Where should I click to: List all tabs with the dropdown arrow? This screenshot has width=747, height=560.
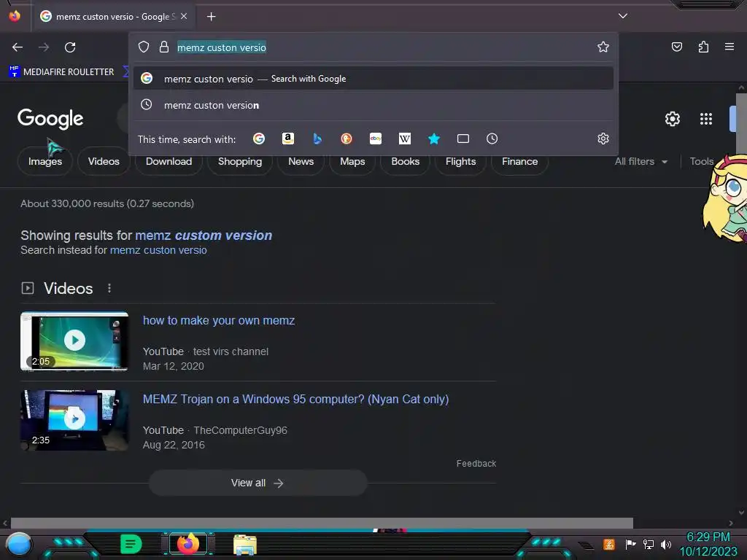coord(623,16)
